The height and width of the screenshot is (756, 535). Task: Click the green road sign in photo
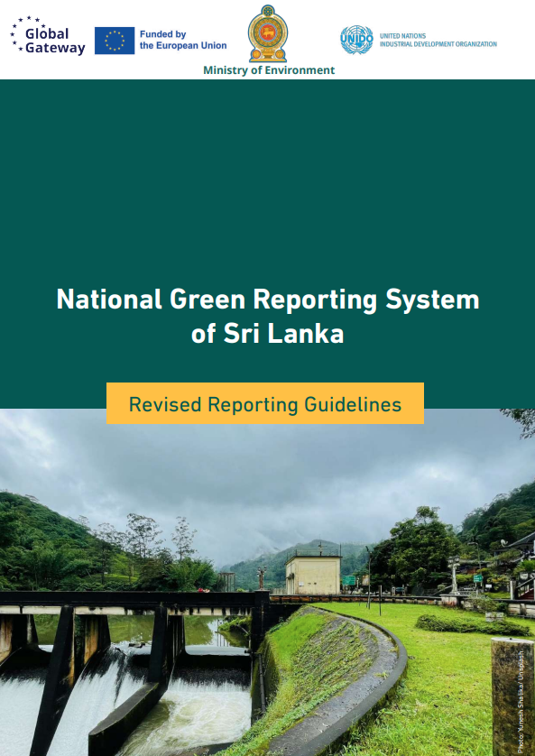(348, 580)
